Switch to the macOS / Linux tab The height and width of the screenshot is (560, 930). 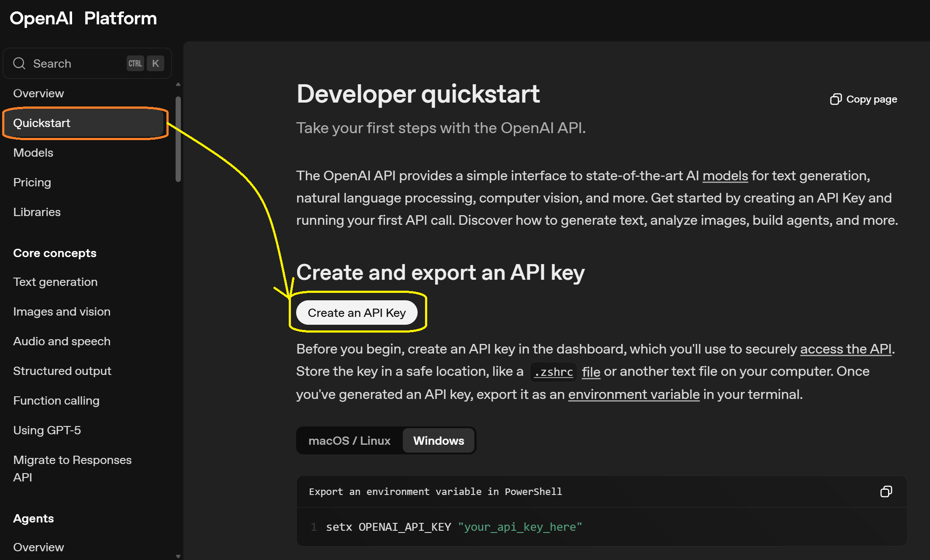pyautogui.click(x=349, y=440)
